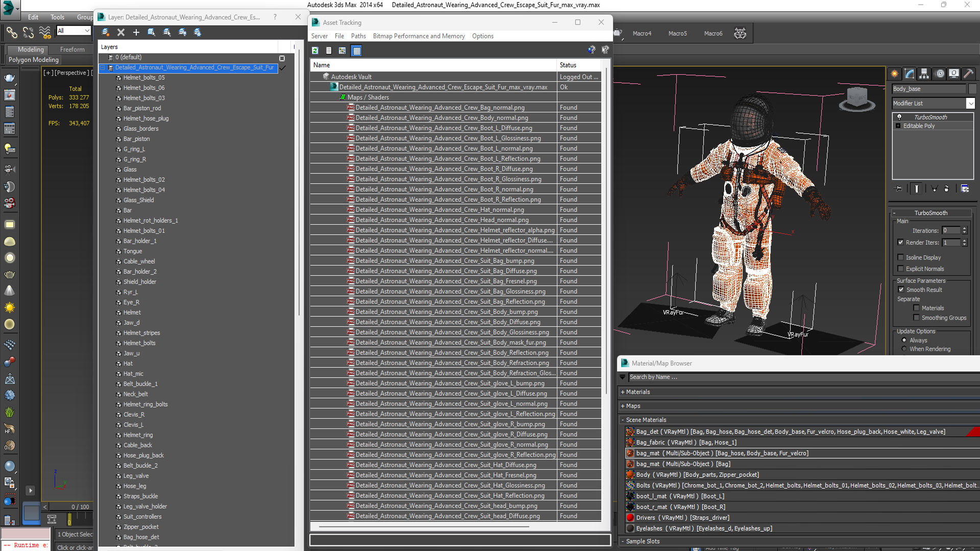Click the Create New Layer icon in Layer dialog
The height and width of the screenshot is (551, 980).
click(106, 32)
